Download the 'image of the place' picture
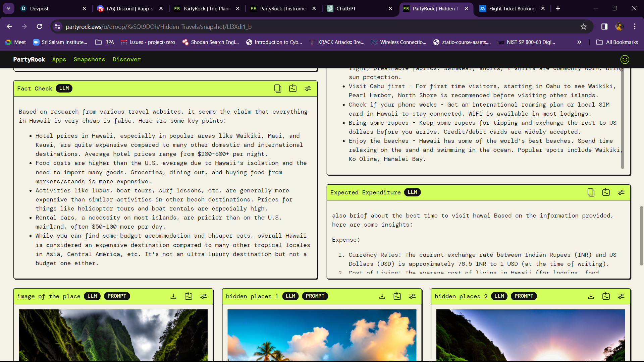 pos(173,296)
